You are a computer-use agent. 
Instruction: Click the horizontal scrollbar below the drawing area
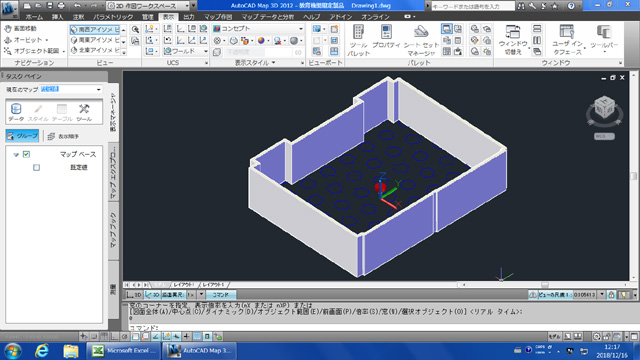coord(545,284)
